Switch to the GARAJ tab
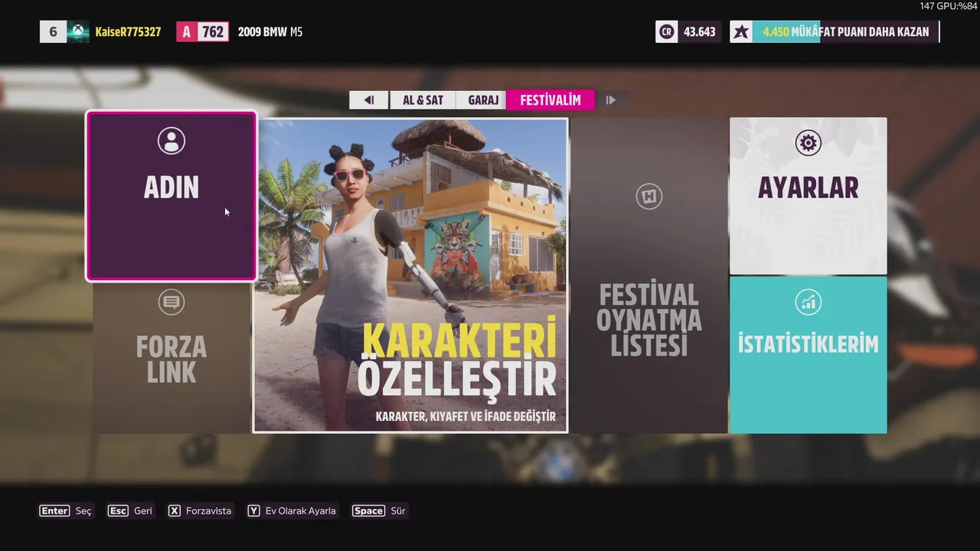The image size is (980, 551). (482, 99)
